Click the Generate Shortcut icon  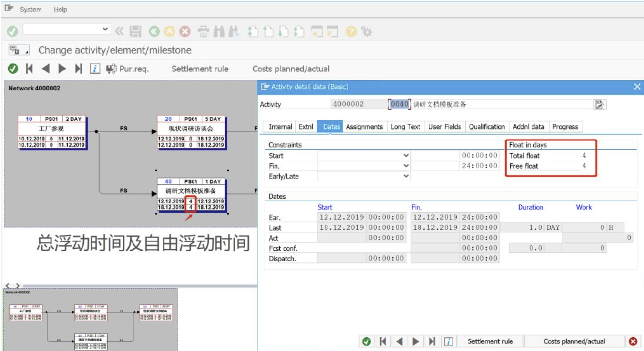pyautogui.click(x=333, y=32)
